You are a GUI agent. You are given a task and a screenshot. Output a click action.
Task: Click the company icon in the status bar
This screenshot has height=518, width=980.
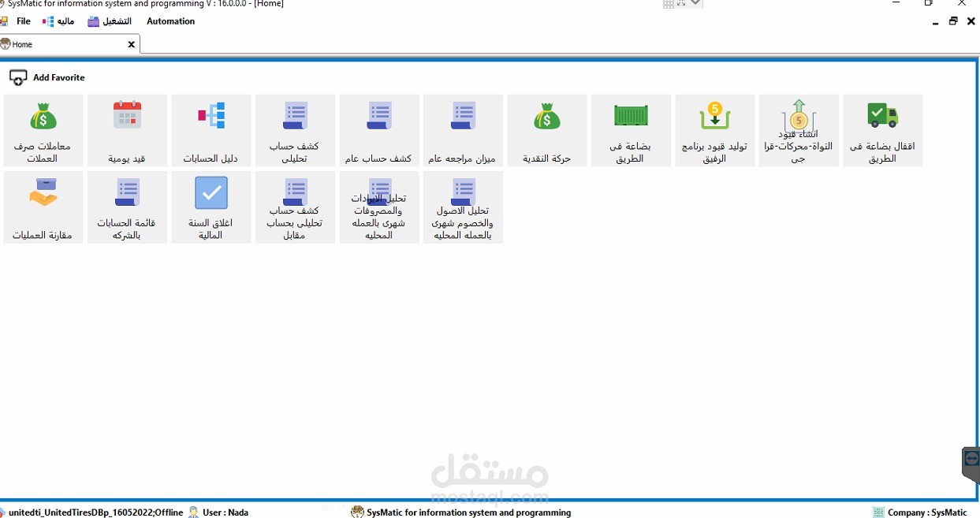tap(878, 512)
